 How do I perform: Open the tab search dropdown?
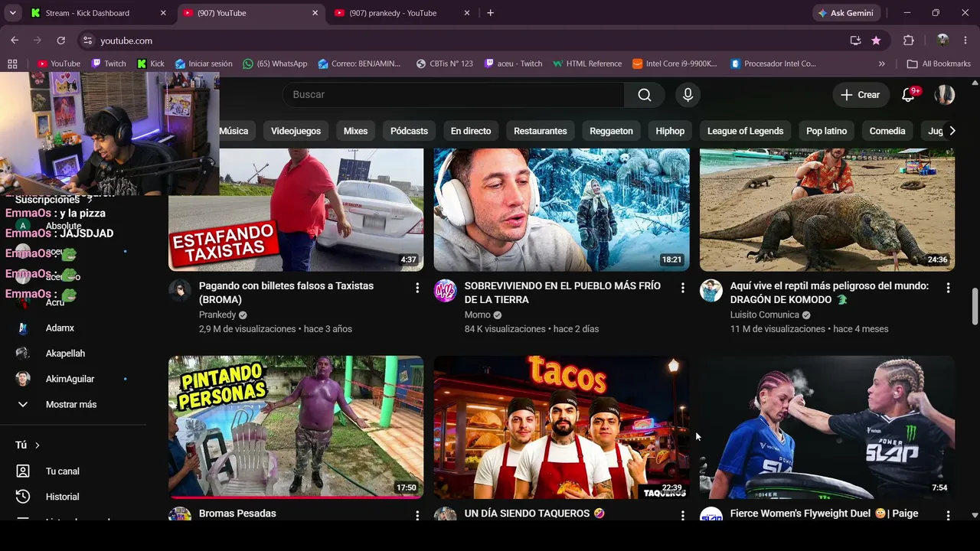[12, 13]
